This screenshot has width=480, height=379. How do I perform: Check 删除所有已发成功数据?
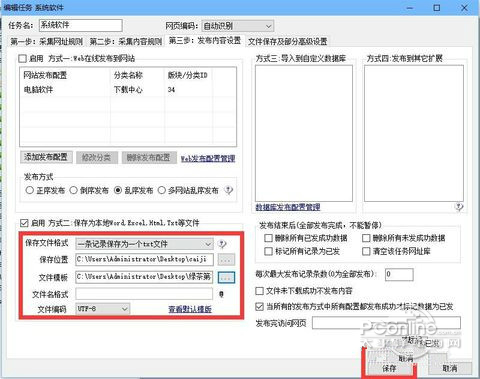coord(268,238)
